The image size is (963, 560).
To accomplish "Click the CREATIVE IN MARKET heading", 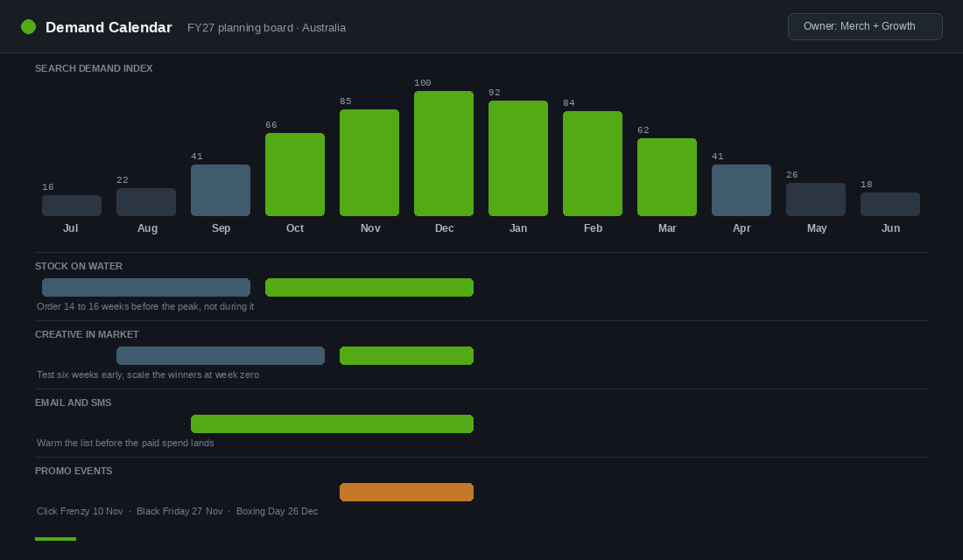I will [87, 334].
